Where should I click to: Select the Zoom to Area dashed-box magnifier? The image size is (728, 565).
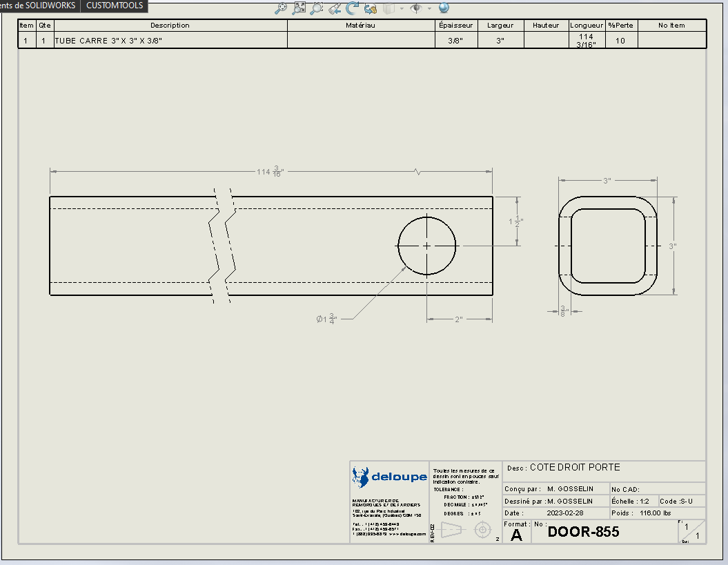[x=317, y=8]
